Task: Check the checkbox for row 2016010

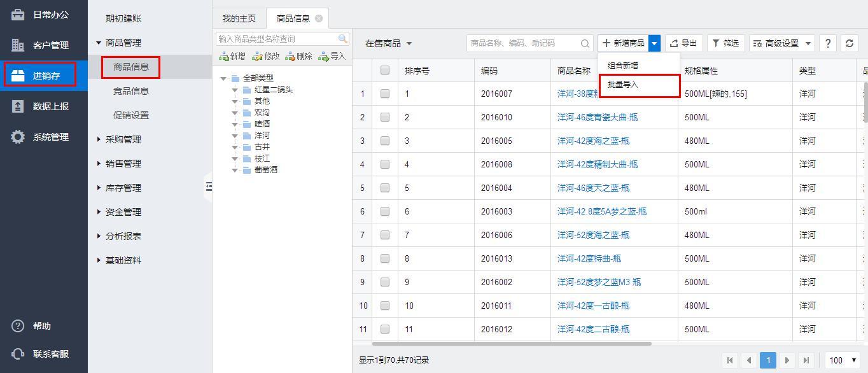Action: (x=385, y=117)
